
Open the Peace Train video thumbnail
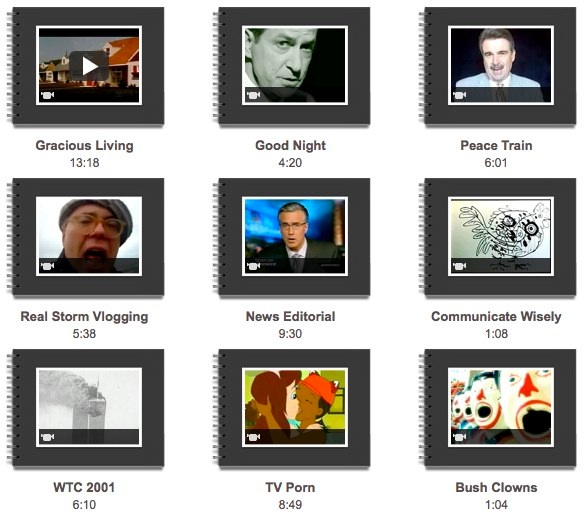[501, 65]
